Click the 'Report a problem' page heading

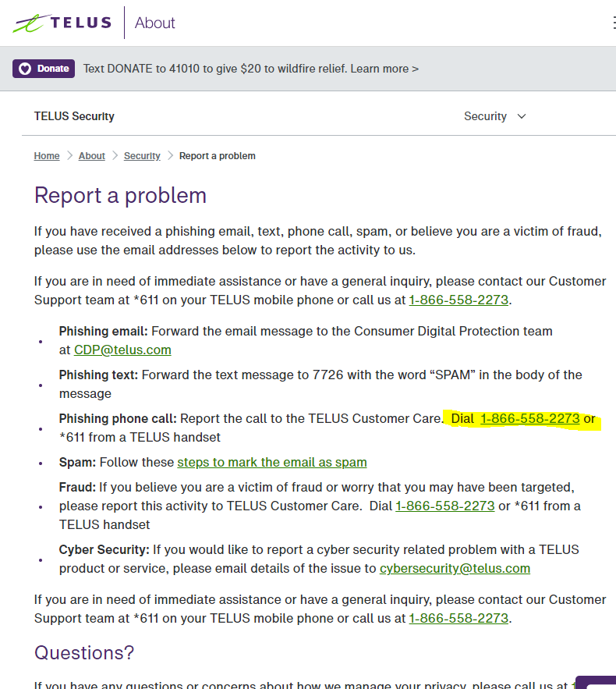120,196
